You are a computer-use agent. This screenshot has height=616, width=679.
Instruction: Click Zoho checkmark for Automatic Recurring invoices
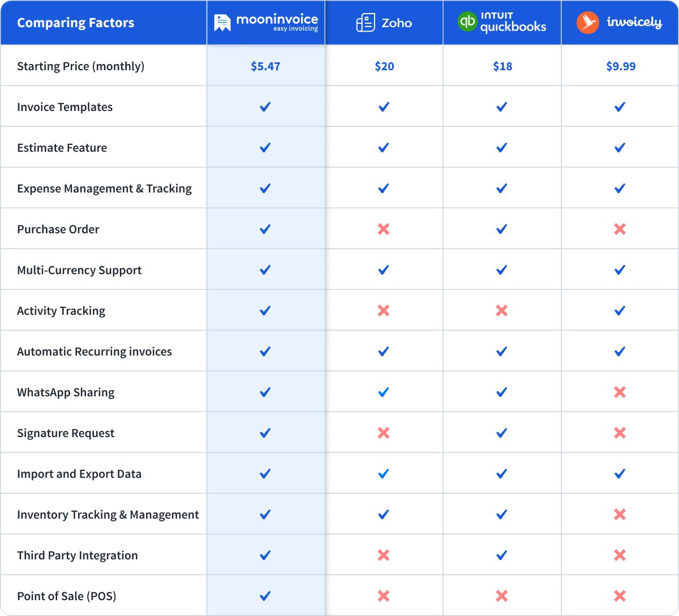click(x=384, y=352)
